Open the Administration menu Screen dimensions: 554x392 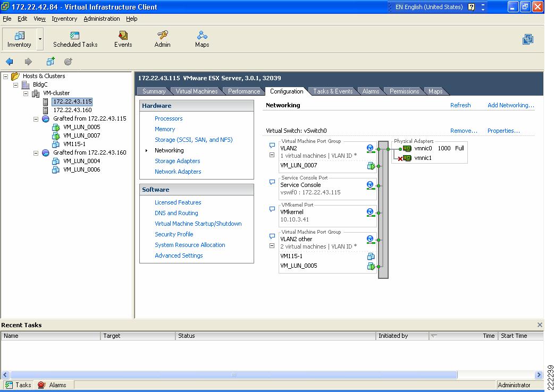point(102,19)
